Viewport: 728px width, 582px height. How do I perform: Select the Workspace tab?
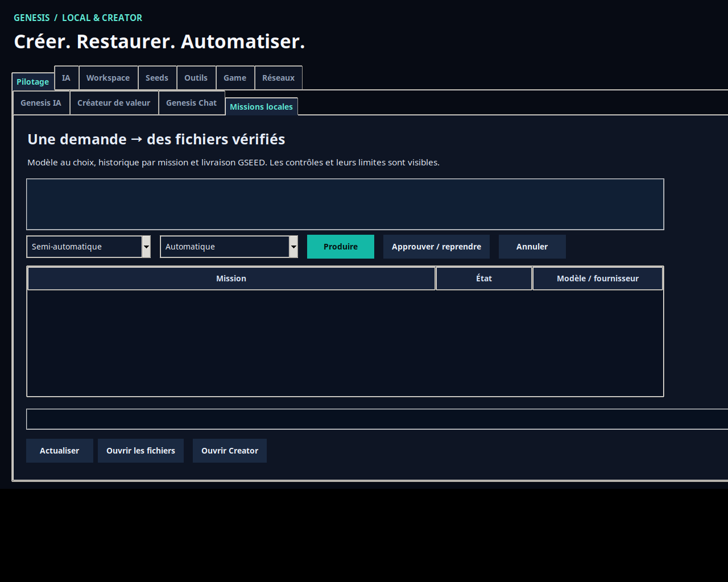pos(108,78)
